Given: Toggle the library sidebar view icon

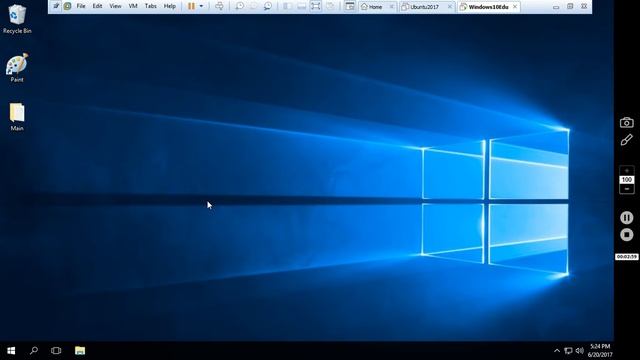Looking at the screenshot, I should click(287, 6).
